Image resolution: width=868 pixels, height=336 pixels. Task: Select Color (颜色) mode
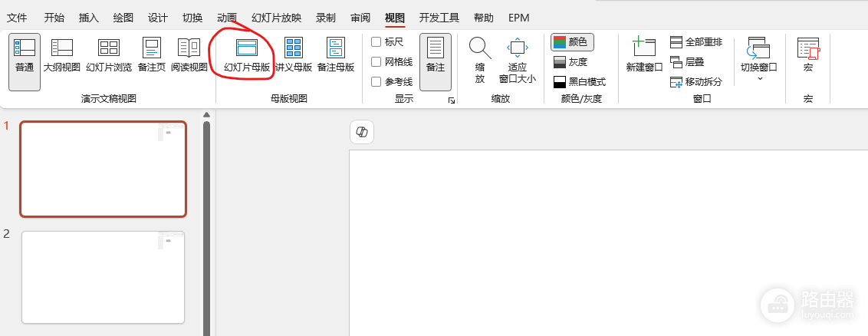[572, 42]
